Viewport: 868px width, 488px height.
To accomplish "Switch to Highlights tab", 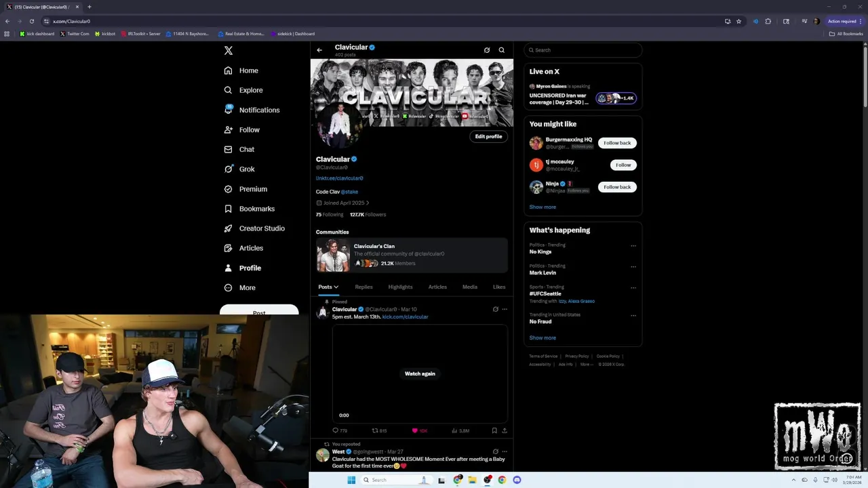I will (x=400, y=287).
